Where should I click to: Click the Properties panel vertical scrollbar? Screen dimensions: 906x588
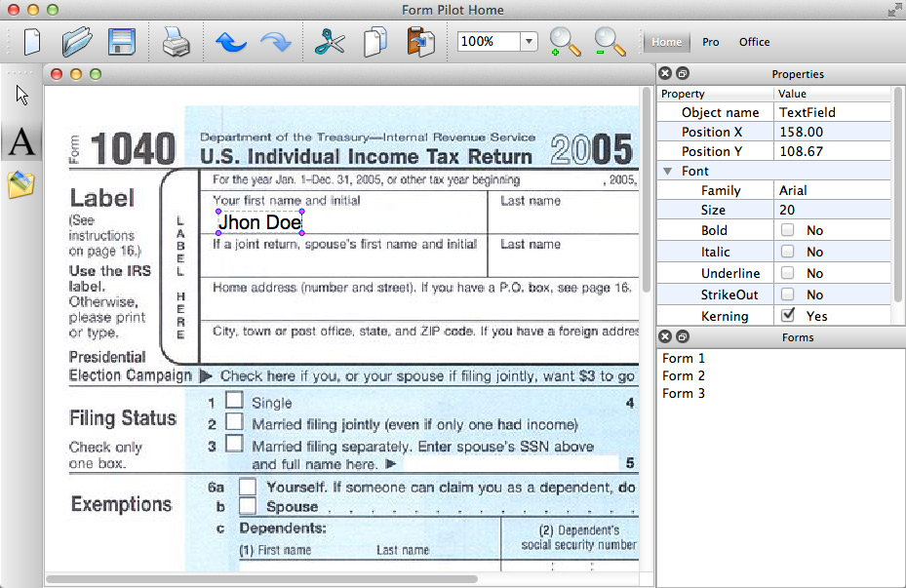[x=898, y=194]
